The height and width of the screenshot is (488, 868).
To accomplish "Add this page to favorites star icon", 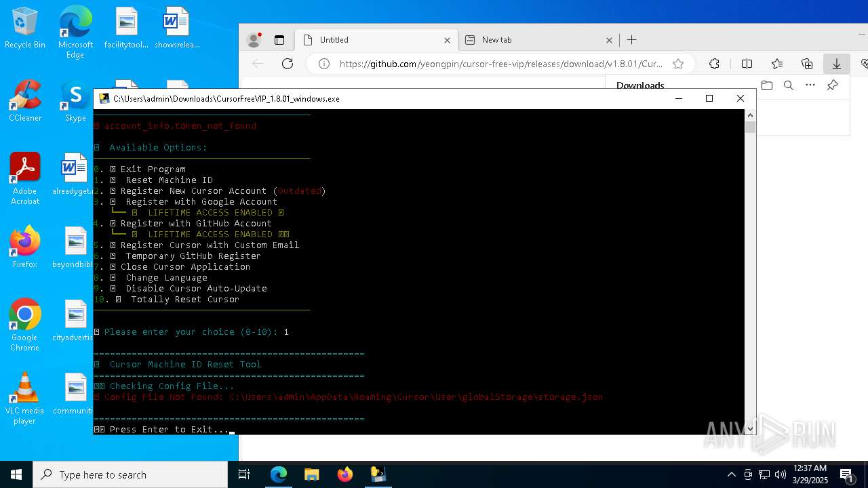I will 678,64.
